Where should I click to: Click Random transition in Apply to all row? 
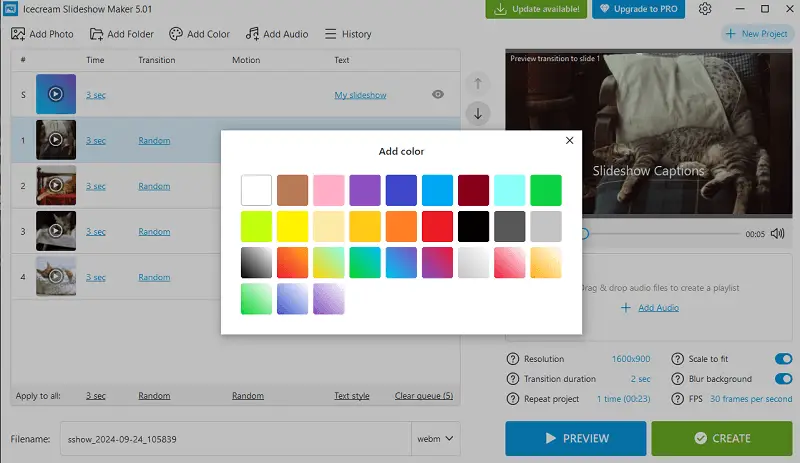pos(154,396)
